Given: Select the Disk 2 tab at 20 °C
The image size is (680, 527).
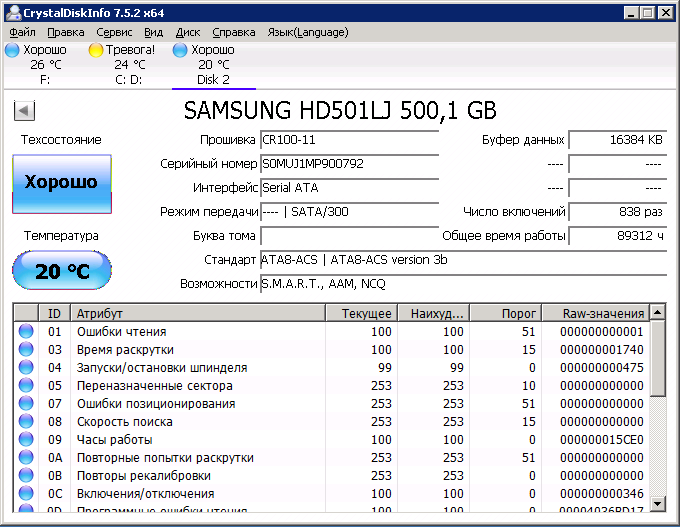Looking at the screenshot, I should (x=213, y=65).
